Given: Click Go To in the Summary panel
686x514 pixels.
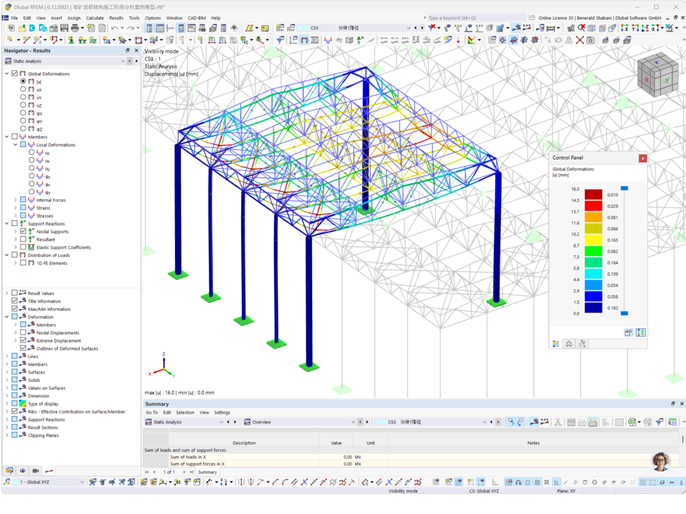Looking at the screenshot, I should pos(151,412).
